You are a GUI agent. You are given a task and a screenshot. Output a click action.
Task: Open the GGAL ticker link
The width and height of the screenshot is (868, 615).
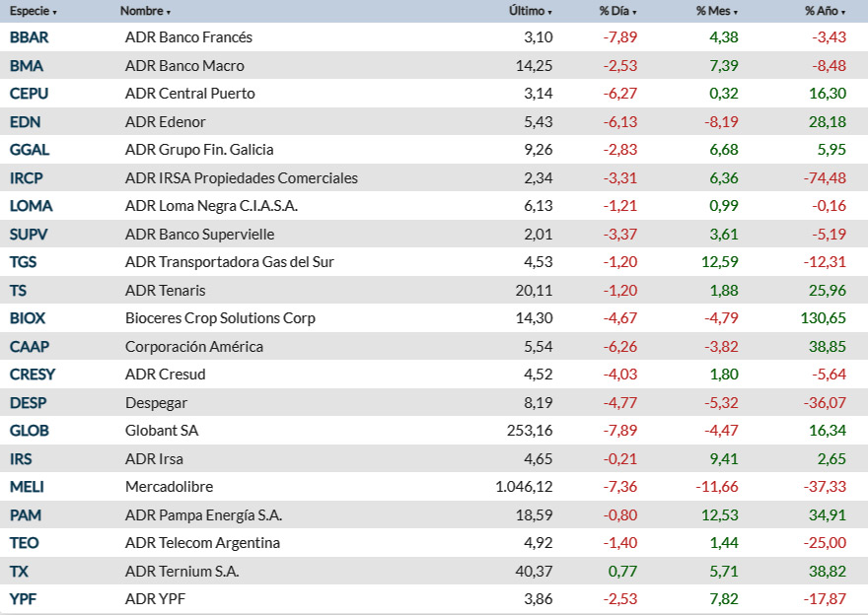tap(30, 150)
